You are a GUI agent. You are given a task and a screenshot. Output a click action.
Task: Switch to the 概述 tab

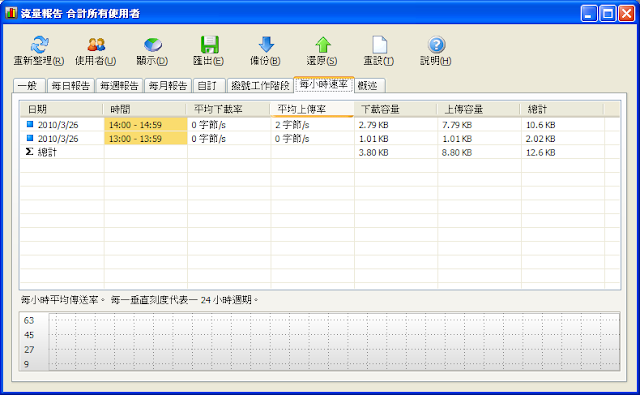click(x=369, y=86)
